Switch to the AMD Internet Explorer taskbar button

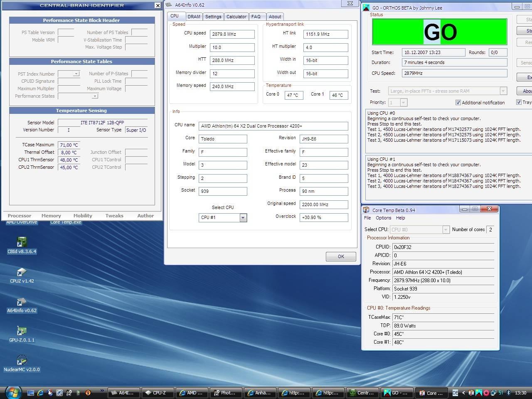(x=192, y=393)
